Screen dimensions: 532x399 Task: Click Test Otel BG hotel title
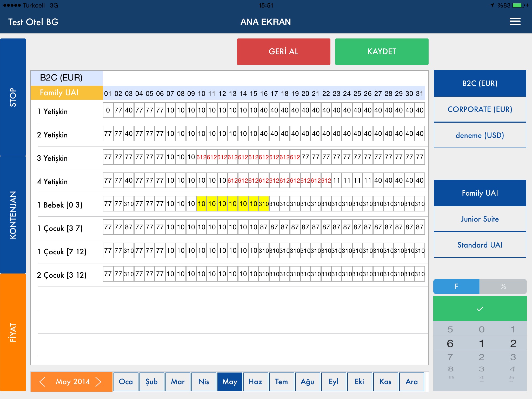[33, 22]
